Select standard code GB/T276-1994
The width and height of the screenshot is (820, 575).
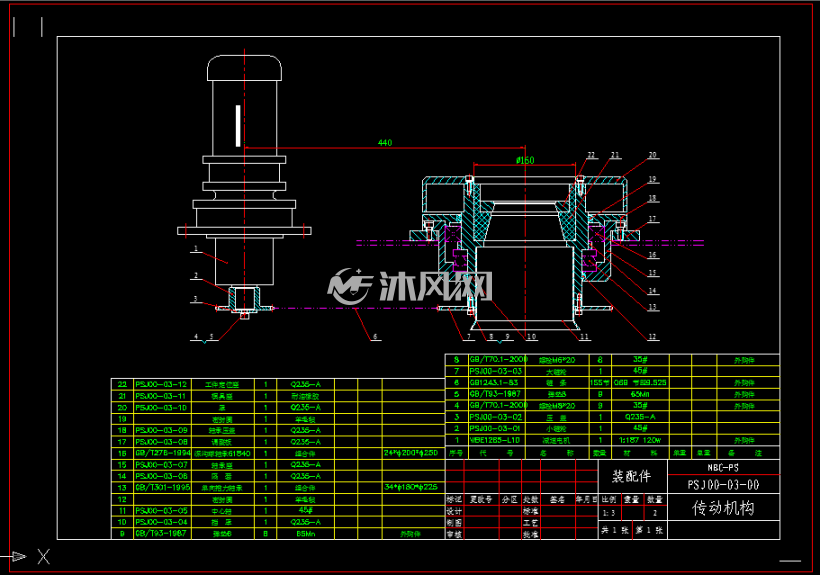click(x=163, y=453)
